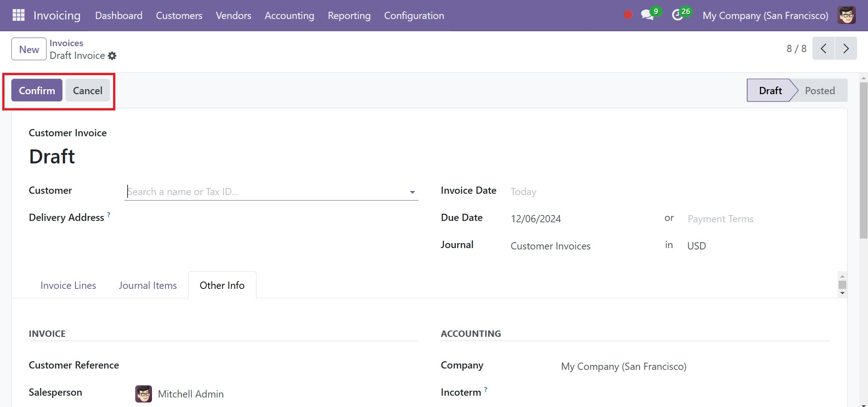Image resolution: width=868 pixels, height=407 pixels.
Task: Open the Customer dropdown arrow
Action: point(412,192)
